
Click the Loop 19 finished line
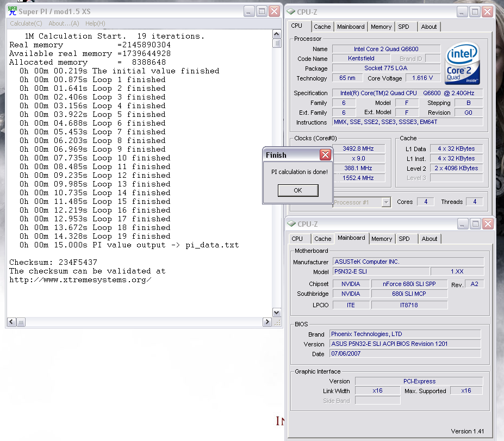(95, 236)
